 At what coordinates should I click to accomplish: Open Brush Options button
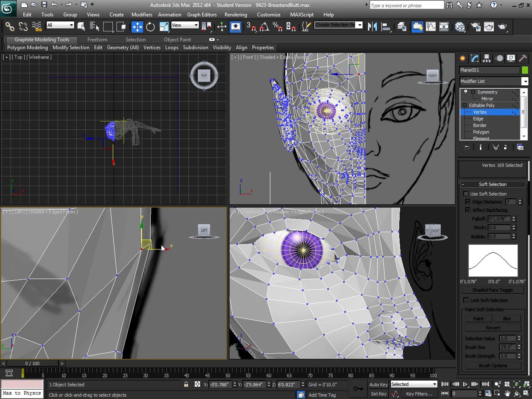pos(493,365)
